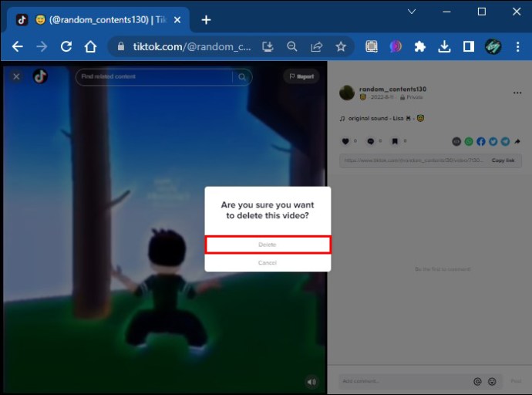
Task: Share the video to WhatsApp
Action: click(469, 141)
